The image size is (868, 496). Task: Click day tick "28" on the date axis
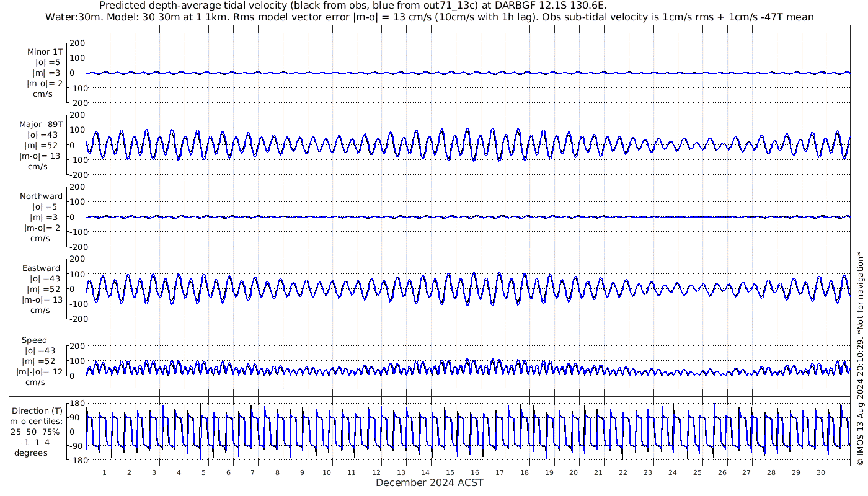[x=771, y=472]
